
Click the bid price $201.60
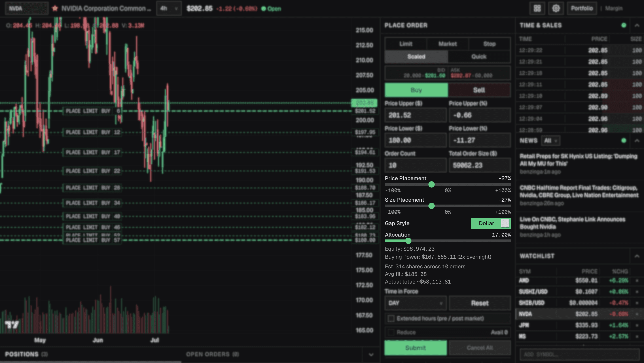[x=435, y=76]
